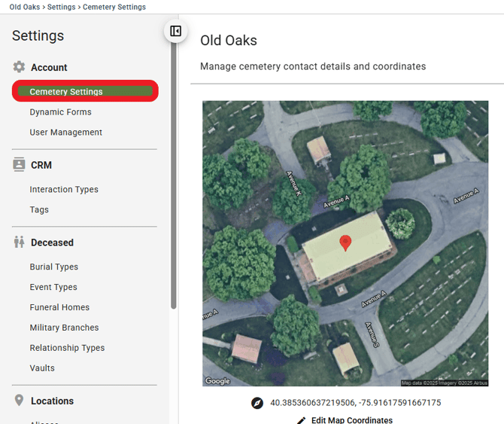Click the Account section heading
This screenshot has height=424, width=504.
[49, 67]
